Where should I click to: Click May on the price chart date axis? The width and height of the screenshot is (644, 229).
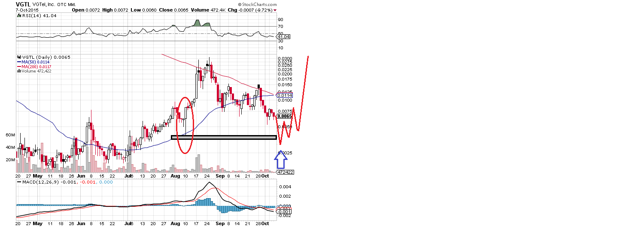pyautogui.click(x=38, y=176)
